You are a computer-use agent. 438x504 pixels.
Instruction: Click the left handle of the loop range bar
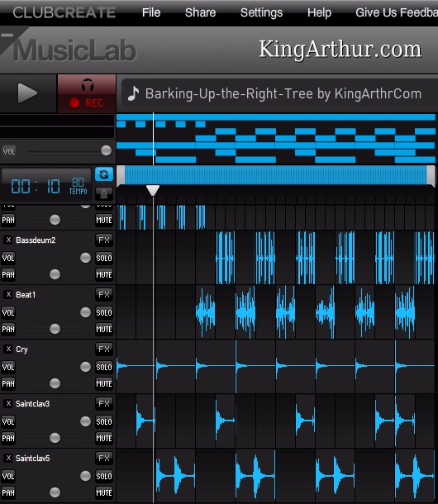[x=121, y=176]
